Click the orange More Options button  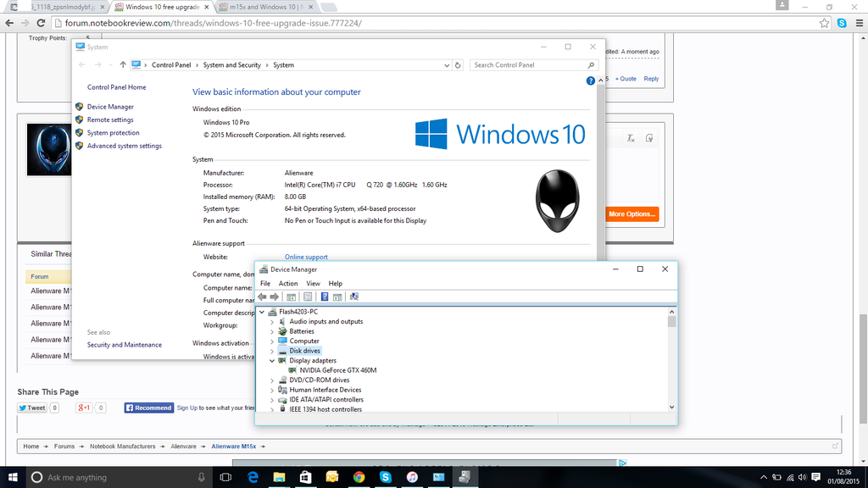tap(632, 214)
